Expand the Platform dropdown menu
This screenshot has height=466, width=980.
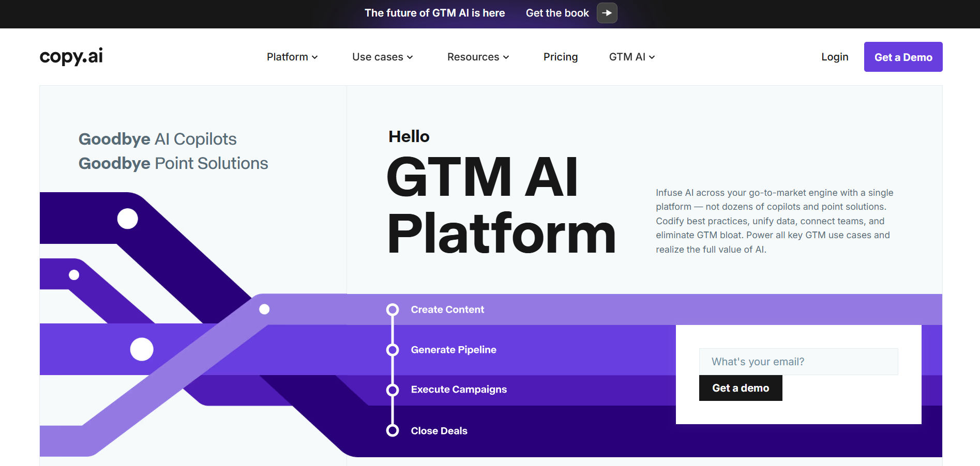pos(292,57)
